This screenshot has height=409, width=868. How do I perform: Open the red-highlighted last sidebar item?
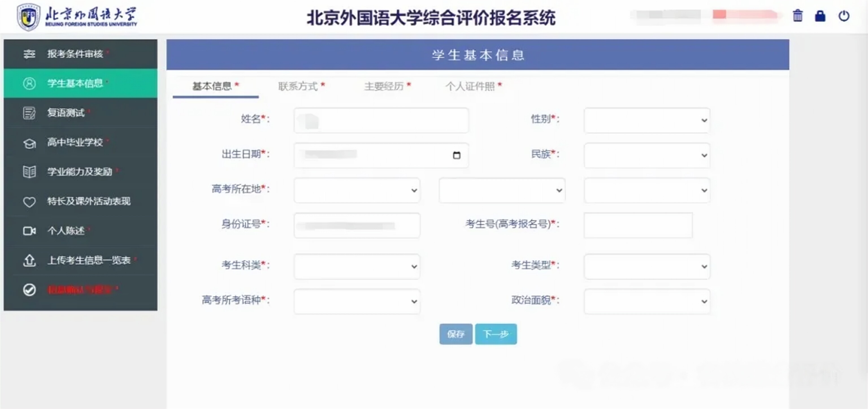(x=81, y=290)
